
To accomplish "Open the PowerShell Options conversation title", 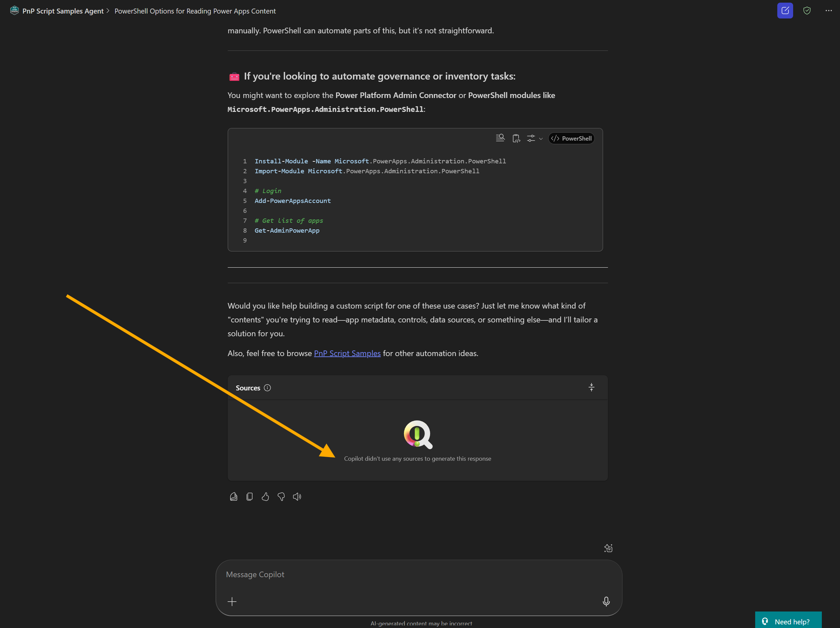I will [195, 11].
